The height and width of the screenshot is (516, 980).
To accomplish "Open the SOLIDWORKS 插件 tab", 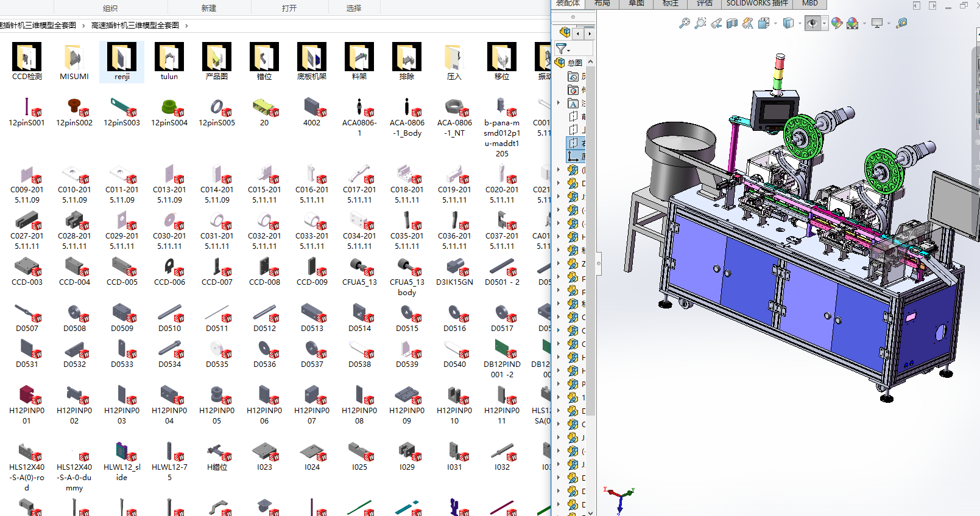I will tap(756, 4).
